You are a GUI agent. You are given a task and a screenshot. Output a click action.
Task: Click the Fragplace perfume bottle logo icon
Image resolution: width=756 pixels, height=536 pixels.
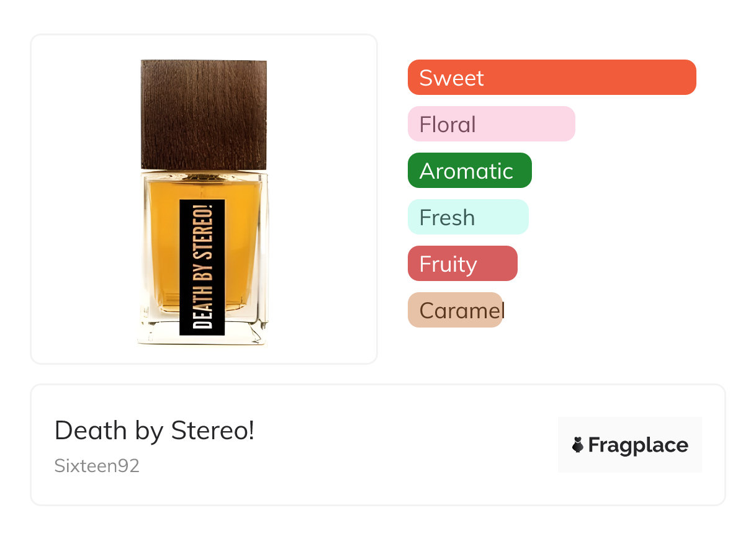578,445
